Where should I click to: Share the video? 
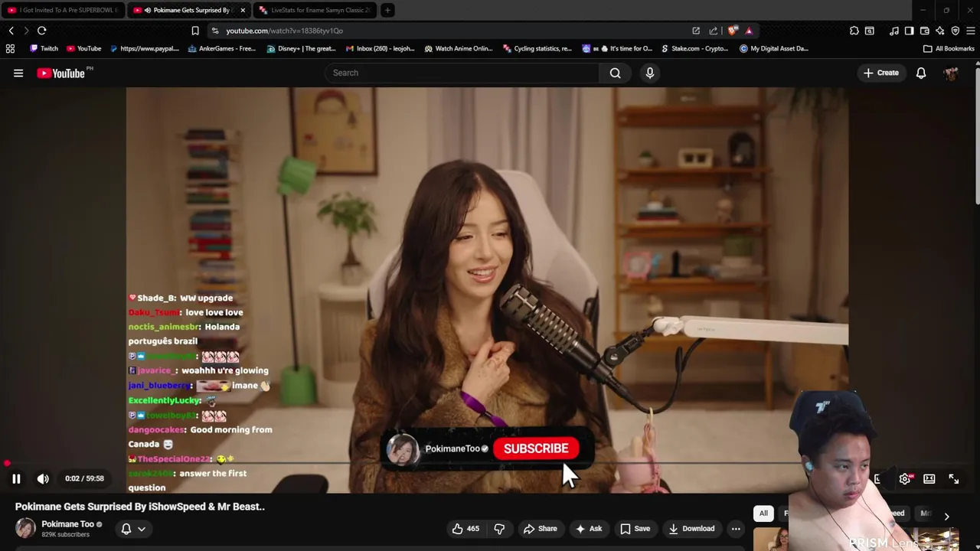click(540, 529)
